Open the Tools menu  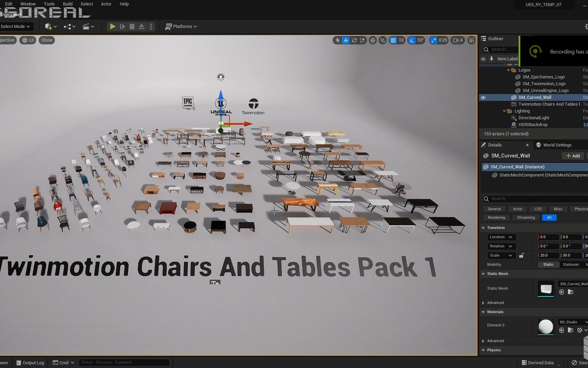(x=49, y=4)
